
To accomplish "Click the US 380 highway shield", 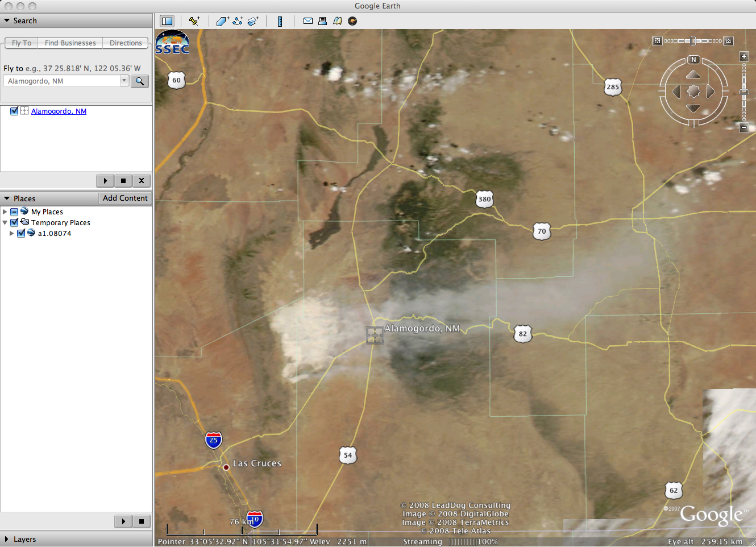I will click(x=484, y=199).
